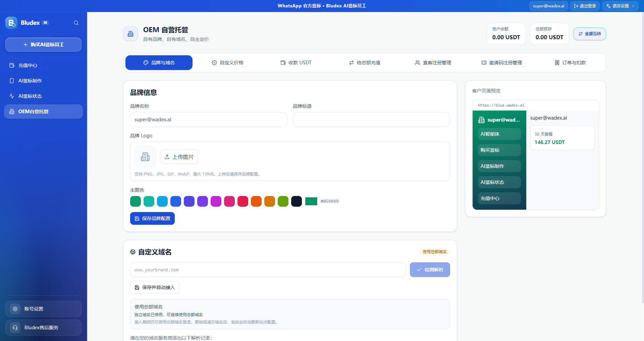The width and height of the screenshot is (644, 341).
Task: Open 充值中心 in the sidebar
Action: [43, 65]
